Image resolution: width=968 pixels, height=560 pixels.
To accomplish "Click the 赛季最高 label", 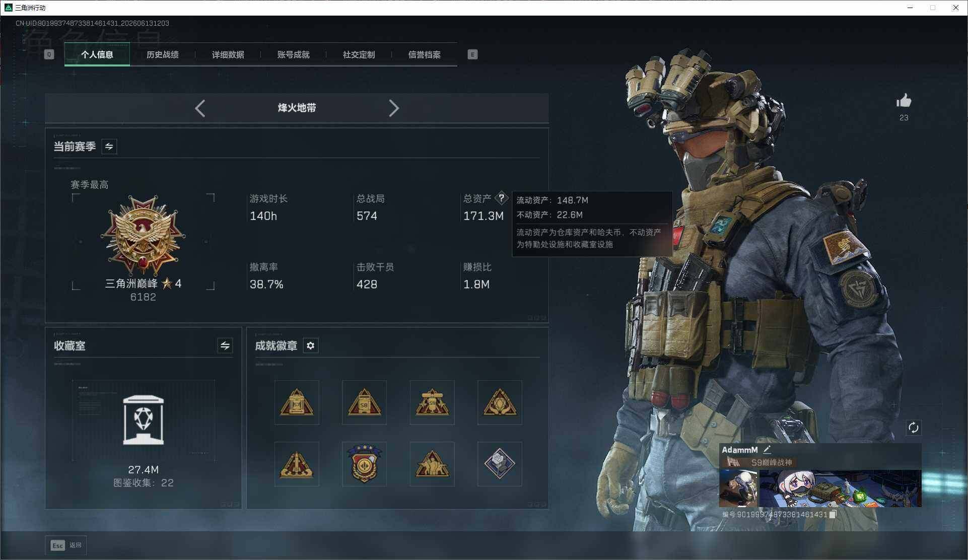I will click(x=90, y=185).
